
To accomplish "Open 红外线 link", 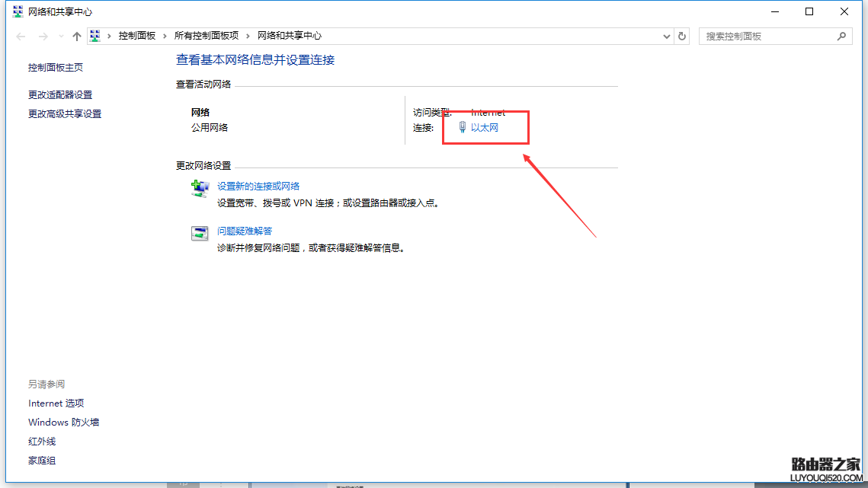I will coord(42,442).
